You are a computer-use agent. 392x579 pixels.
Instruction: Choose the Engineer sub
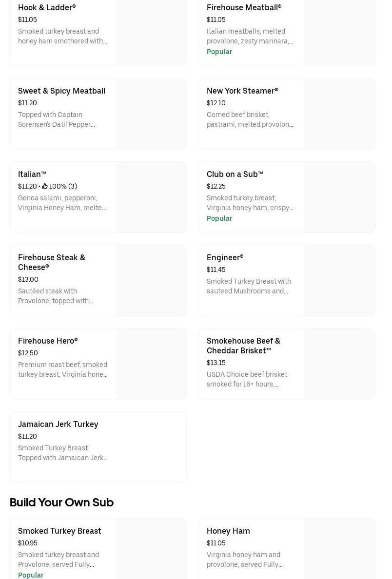point(225,257)
